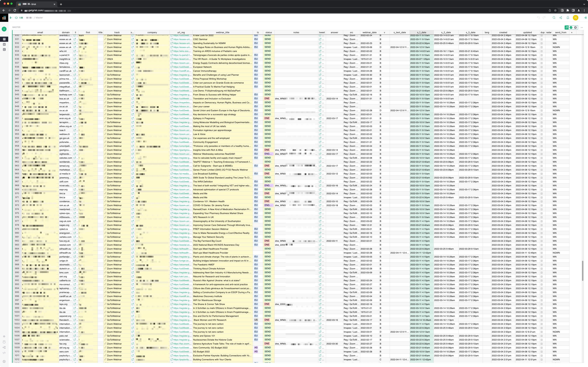Image resolution: width=588 pixels, height=367 pixels.
Task: Click the 'email' column header
Action: point(40,32)
